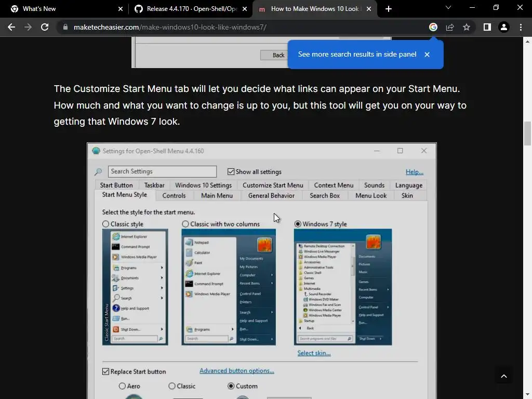
Task: Open the Main Menu tab
Action: (x=217, y=195)
